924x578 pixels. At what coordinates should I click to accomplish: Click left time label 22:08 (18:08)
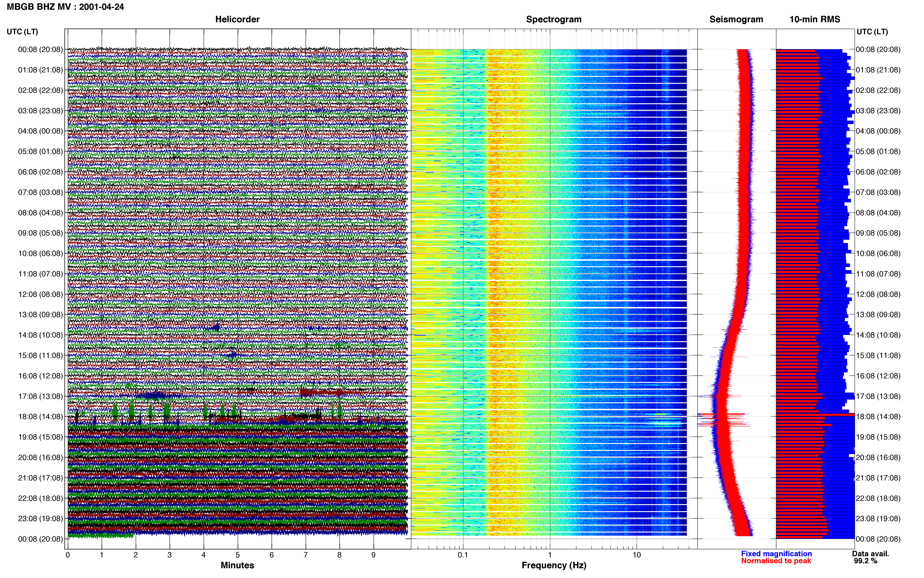click(40, 498)
